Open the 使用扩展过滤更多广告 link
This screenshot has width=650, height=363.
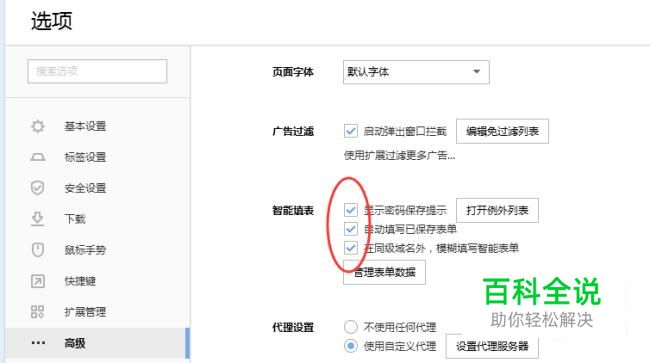[x=400, y=155]
